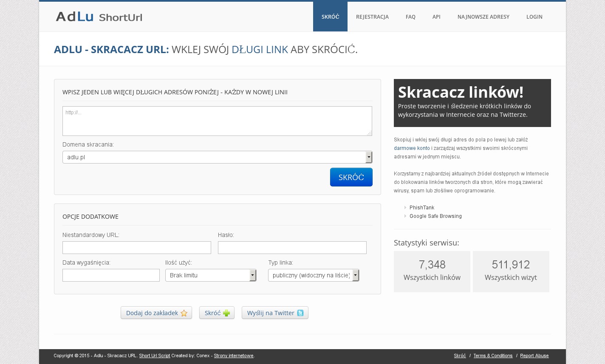Go to the FAQ page

coord(410,17)
